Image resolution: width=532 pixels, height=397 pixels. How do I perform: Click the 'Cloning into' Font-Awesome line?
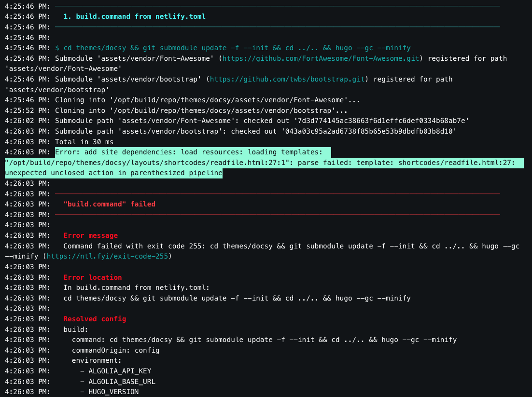207,100
